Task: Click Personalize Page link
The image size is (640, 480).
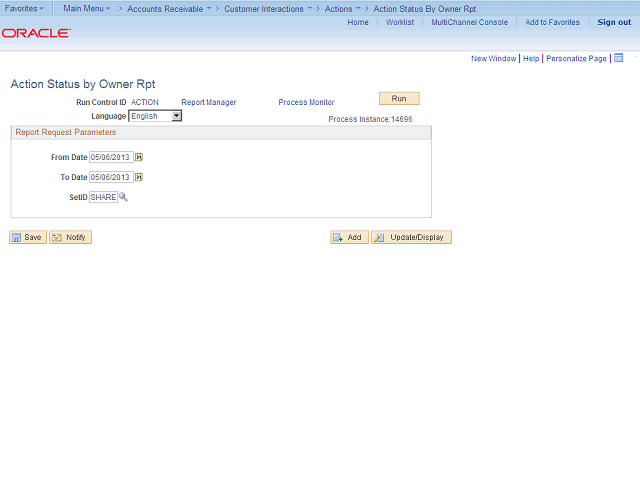Action: point(576,58)
